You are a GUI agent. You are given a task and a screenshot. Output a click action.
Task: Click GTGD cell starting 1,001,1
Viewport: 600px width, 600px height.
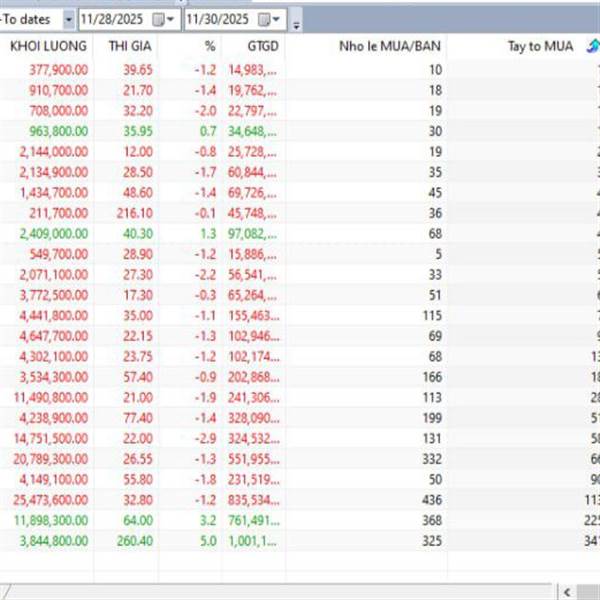coord(253,541)
